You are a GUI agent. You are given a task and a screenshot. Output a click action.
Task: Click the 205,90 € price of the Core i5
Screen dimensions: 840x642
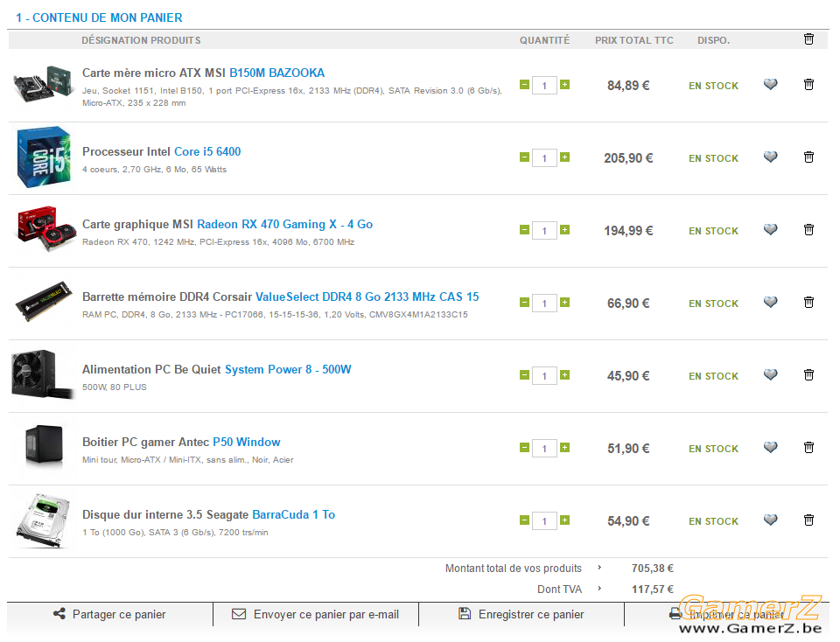(x=628, y=158)
